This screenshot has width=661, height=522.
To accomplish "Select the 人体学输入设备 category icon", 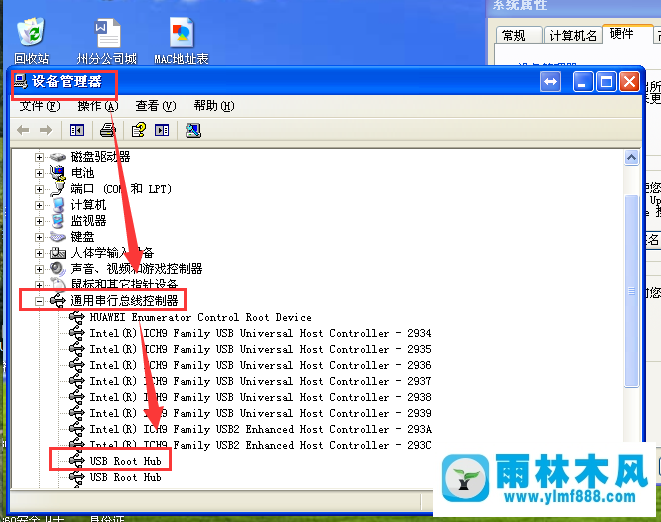I will tap(58, 253).
